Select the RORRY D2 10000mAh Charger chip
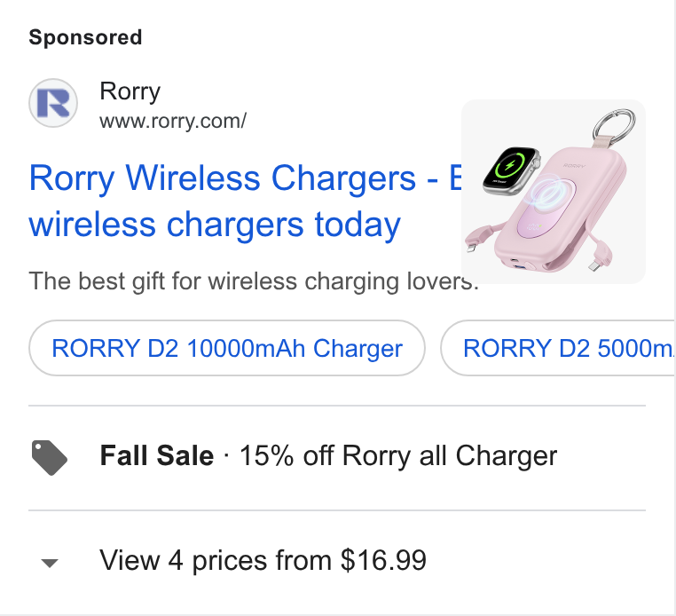This screenshot has height=616, width=676. [x=227, y=348]
